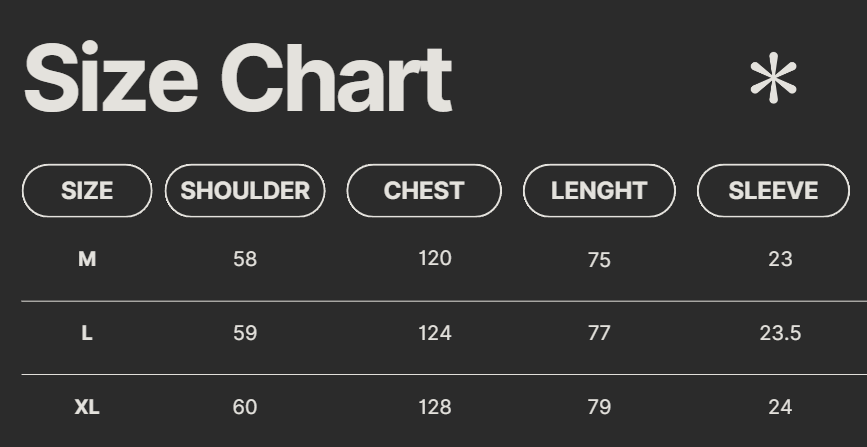Click the asterisk icon beside the title
Image resolution: width=867 pixels, height=447 pixels.
tap(773, 80)
